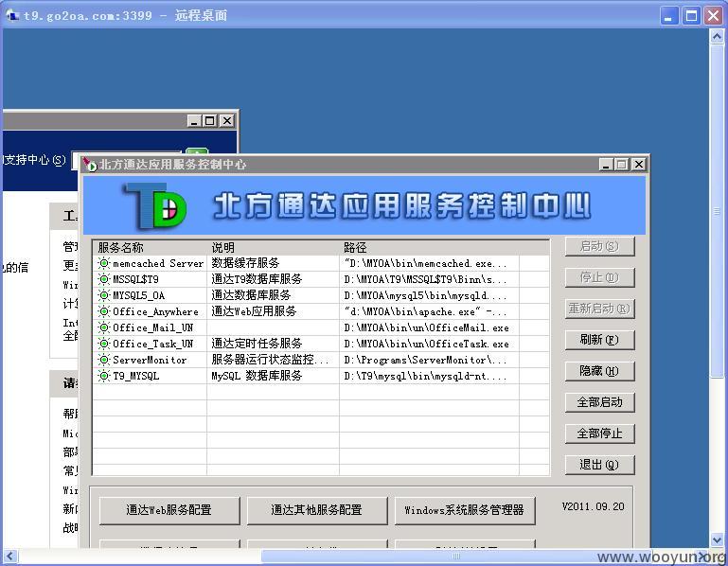
Task: Select the Office_Anywhere service name
Action: coord(155,311)
